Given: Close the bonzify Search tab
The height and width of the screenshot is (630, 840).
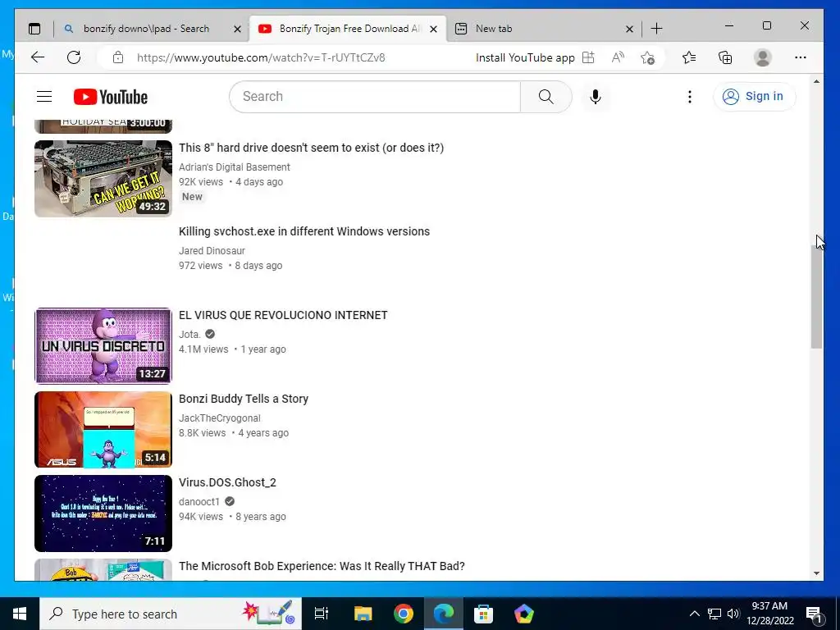Looking at the screenshot, I should coord(237,29).
